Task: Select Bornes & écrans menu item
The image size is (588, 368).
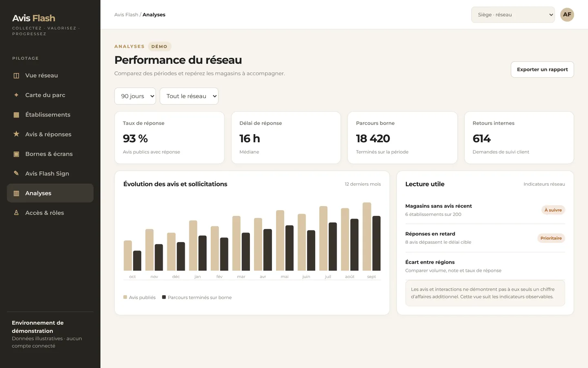Action: [x=50, y=154]
